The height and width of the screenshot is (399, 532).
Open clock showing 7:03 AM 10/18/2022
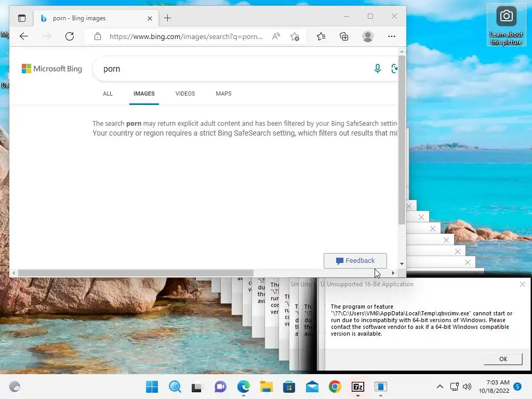(494, 387)
